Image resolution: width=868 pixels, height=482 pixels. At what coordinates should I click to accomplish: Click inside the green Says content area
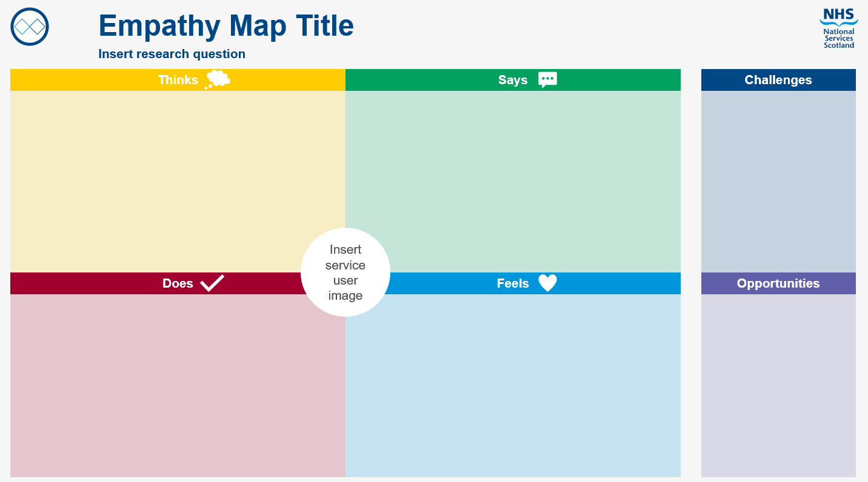coord(513,182)
